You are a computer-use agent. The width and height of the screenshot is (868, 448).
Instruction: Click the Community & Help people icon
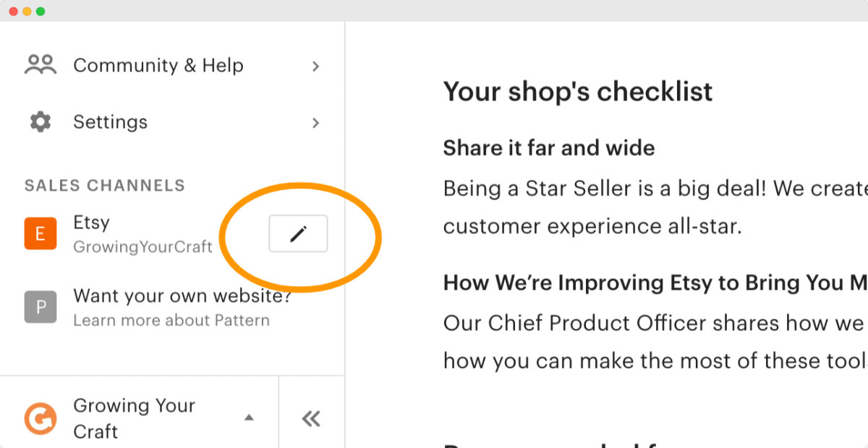[x=40, y=64]
